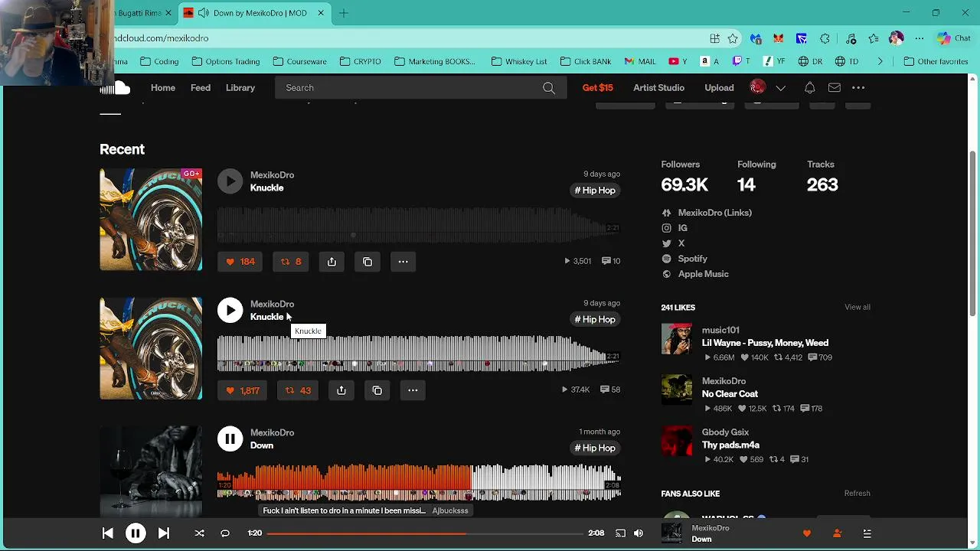Screen dimensions: 980x551
Task: Open the Library page
Action: (x=240, y=88)
